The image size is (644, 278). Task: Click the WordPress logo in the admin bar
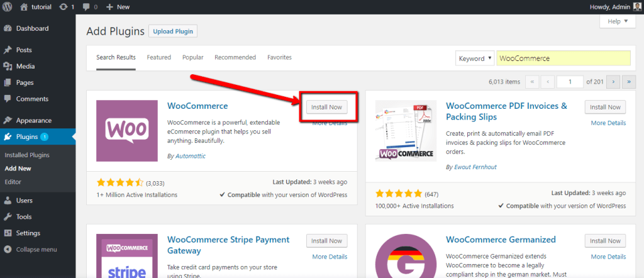(x=8, y=6)
